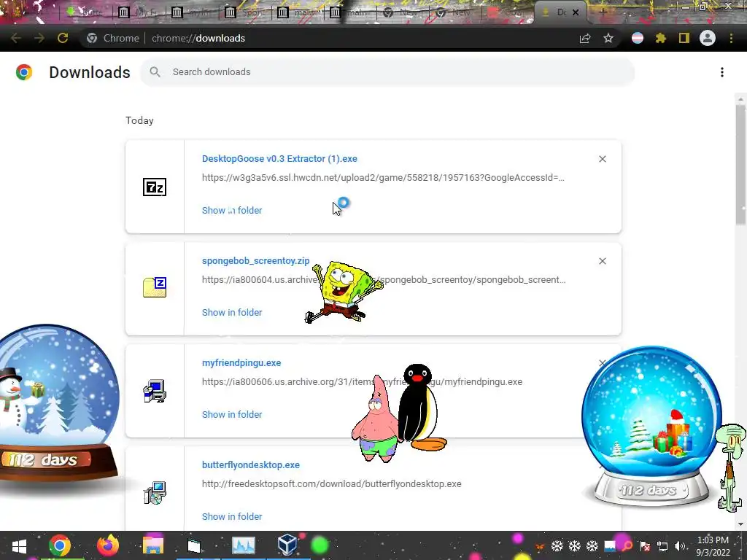The image size is (747, 560).
Task: Open DesktopGoose v0.3 Extractor (1).exe
Action: (x=279, y=158)
